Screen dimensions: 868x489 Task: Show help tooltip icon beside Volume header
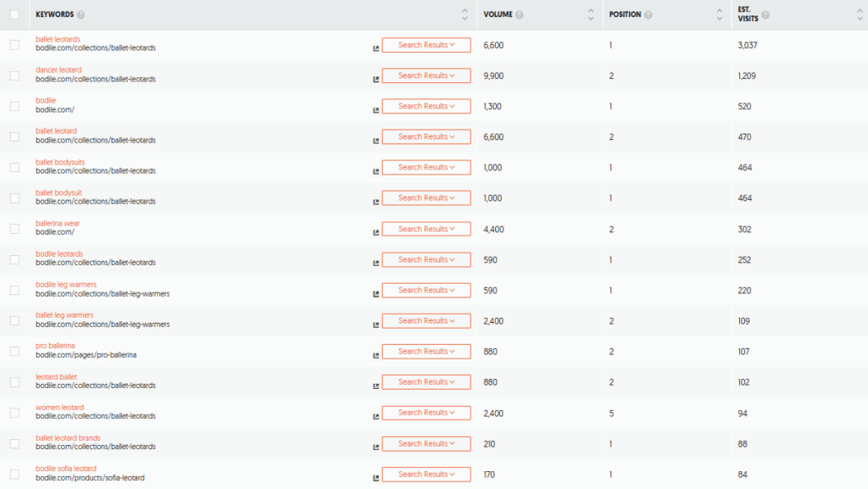pyautogui.click(x=520, y=15)
